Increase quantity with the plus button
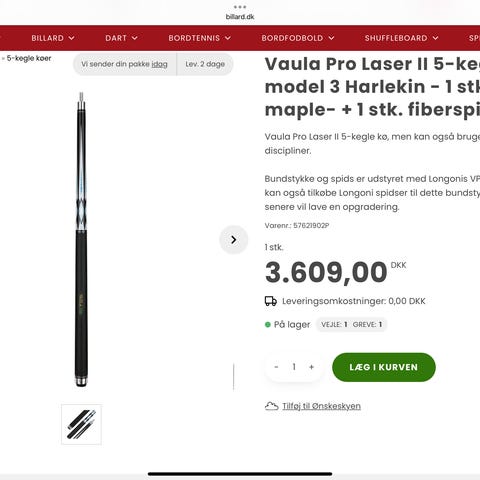This screenshot has height=480, width=480. (x=311, y=367)
